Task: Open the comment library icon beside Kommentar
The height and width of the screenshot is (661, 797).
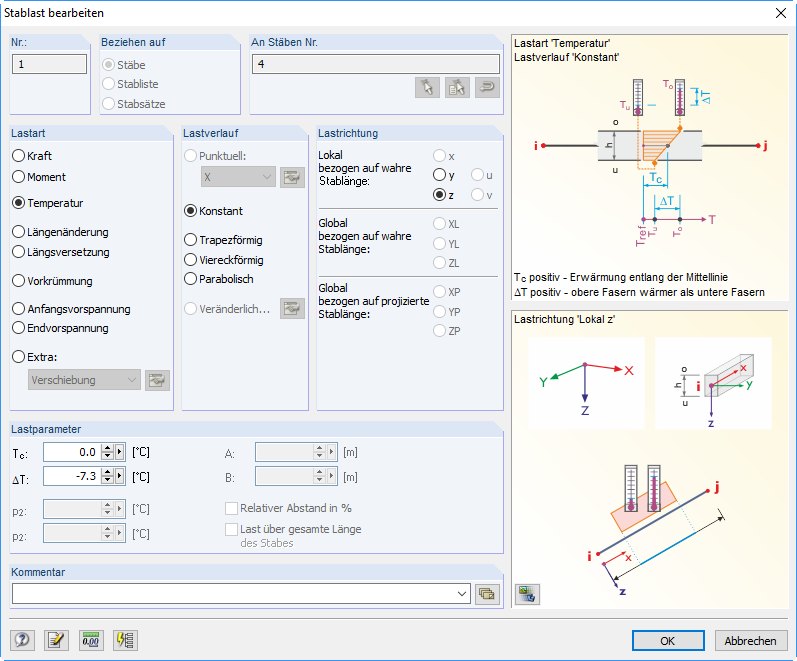Action: (x=487, y=594)
